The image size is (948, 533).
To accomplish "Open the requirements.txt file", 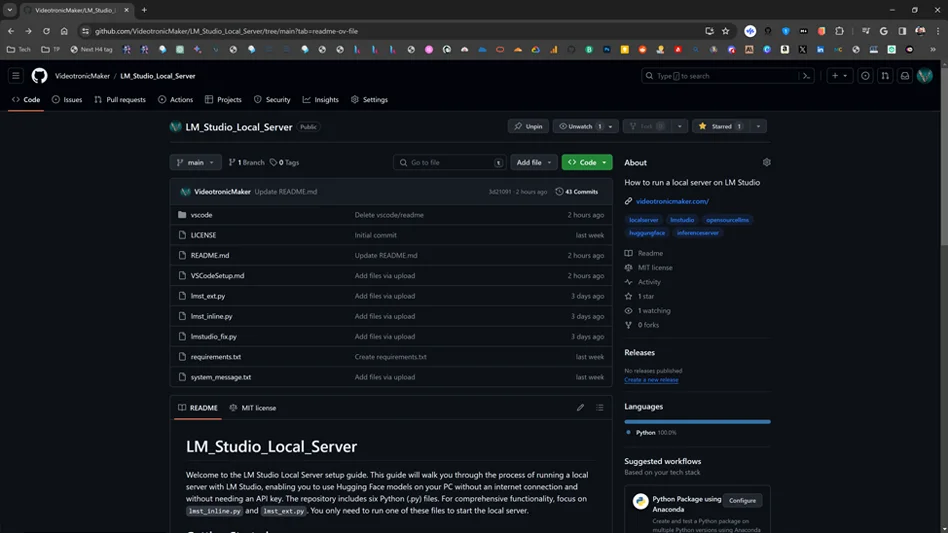I will click(216, 357).
